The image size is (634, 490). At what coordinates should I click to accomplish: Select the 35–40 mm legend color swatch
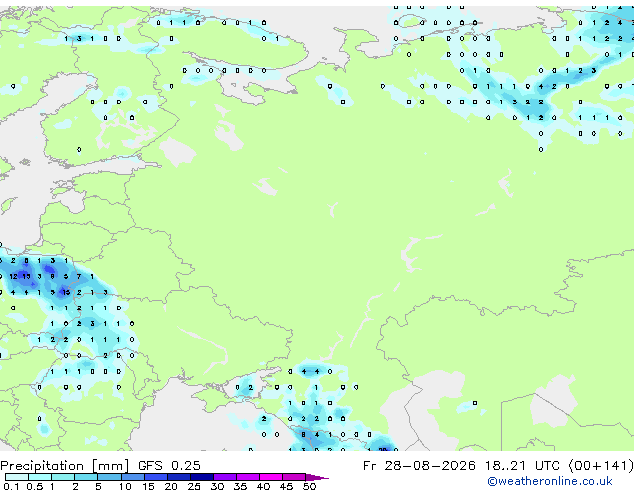point(247,477)
